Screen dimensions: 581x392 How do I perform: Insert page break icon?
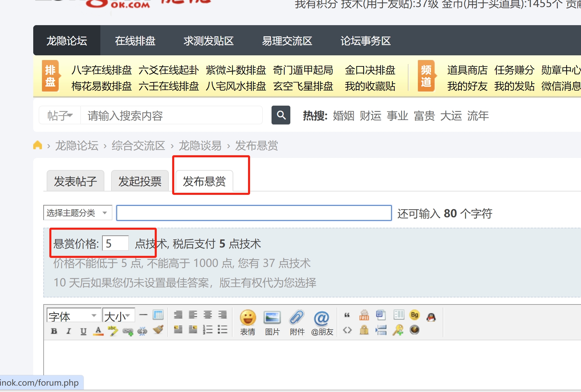(381, 330)
